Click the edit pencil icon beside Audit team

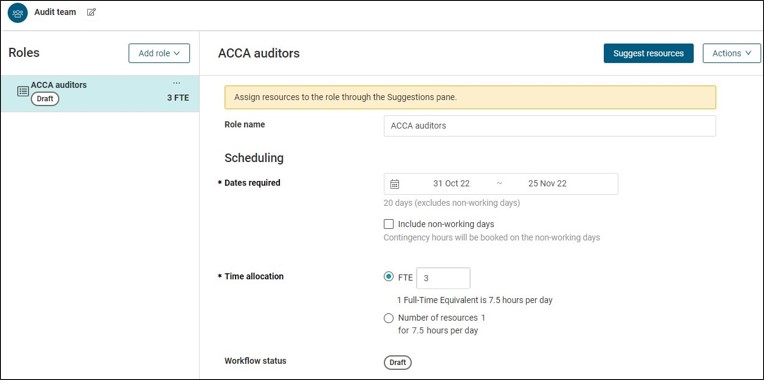tap(91, 13)
